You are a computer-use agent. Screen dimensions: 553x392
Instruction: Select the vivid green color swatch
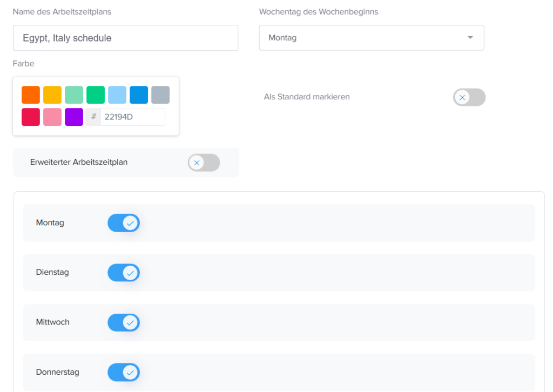point(96,95)
